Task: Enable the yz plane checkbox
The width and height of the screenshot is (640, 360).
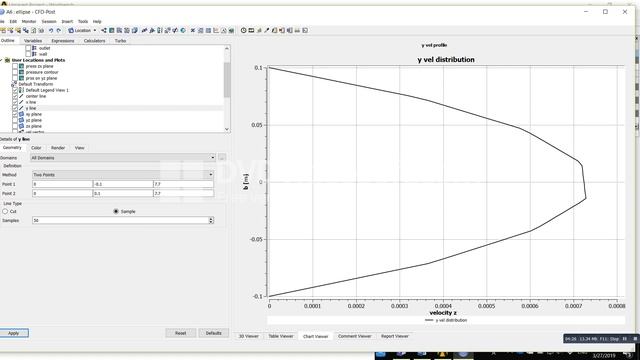Action: point(15,120)
